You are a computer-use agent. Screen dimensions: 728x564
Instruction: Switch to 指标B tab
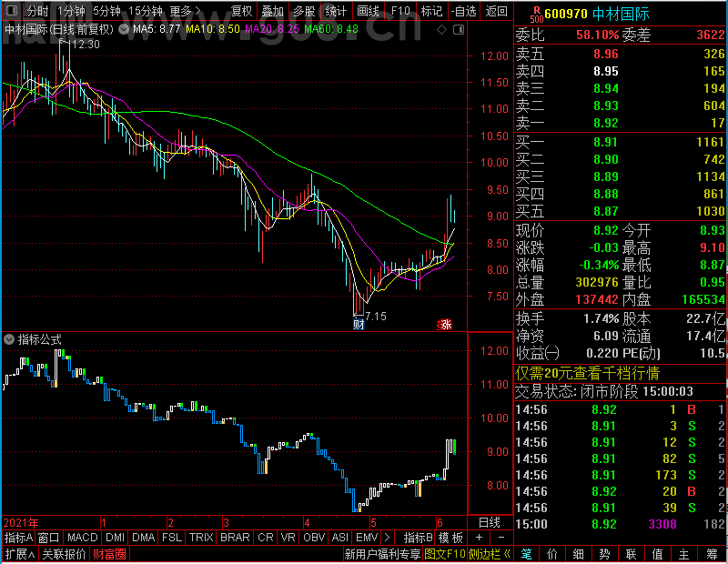419,538
